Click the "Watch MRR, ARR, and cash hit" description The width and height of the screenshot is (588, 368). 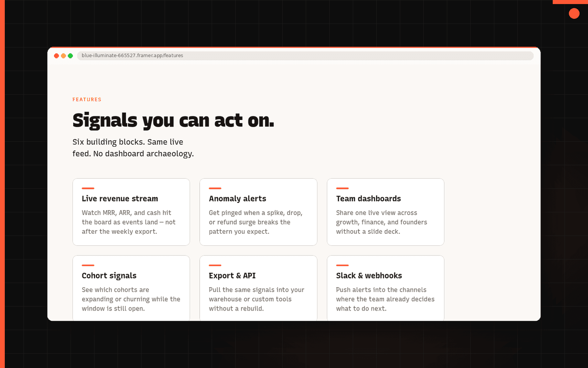coord(129,222)
